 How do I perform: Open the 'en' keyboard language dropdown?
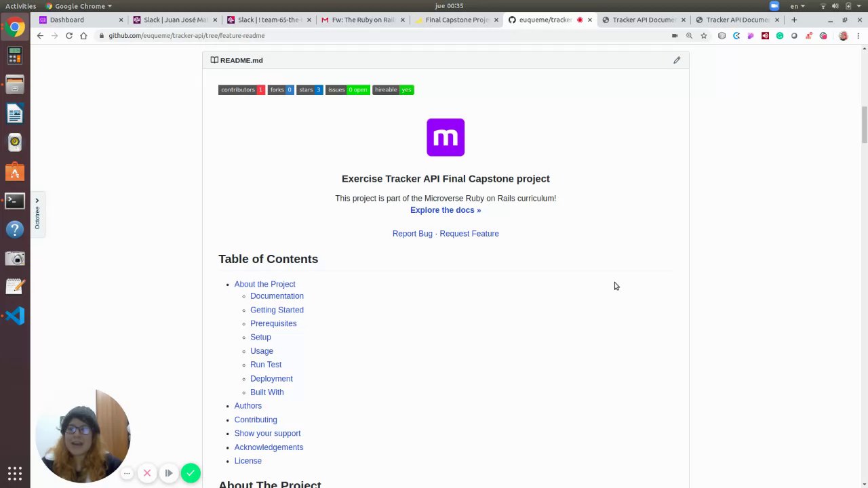pyautogui.click(x=797, y=6)
